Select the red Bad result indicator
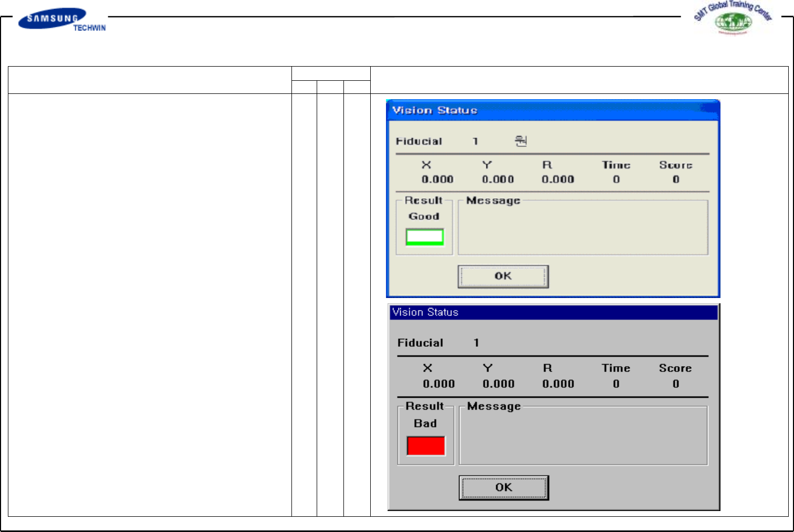This screenshot has height=532, width=794. pyautogui.click(x=426, y=446)
